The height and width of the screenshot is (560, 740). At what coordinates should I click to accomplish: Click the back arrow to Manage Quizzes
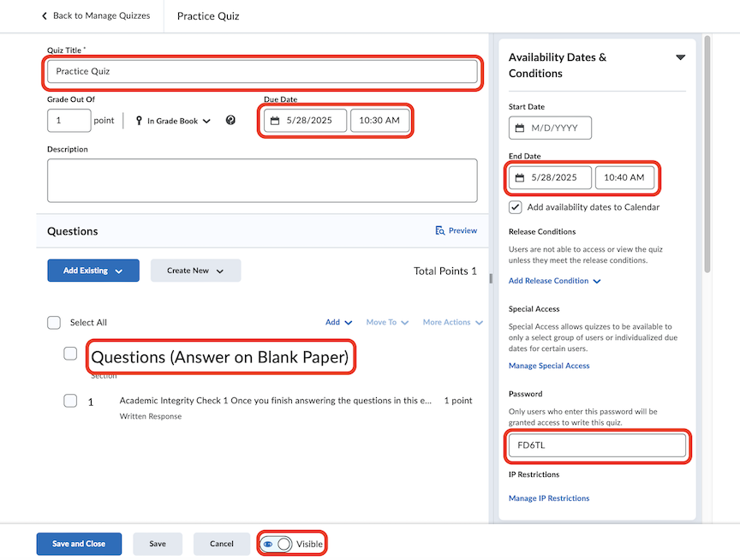45,16
